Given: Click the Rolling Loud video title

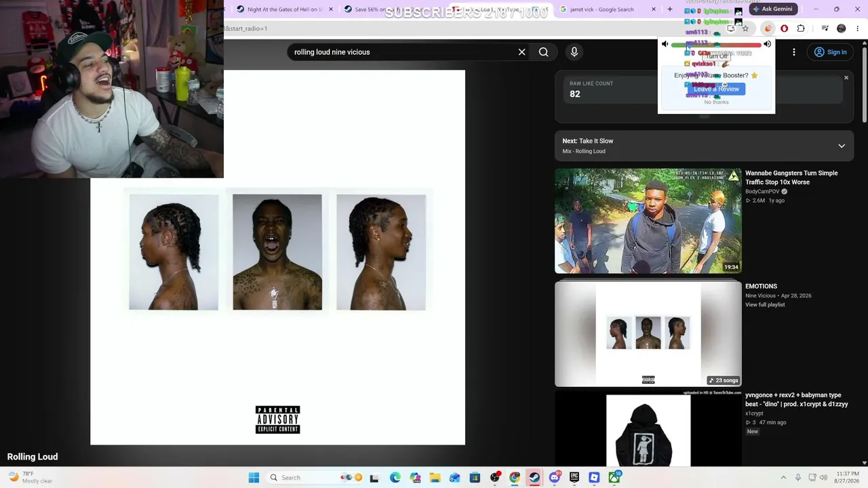Looking at the screenshot, I should (33, 457).
